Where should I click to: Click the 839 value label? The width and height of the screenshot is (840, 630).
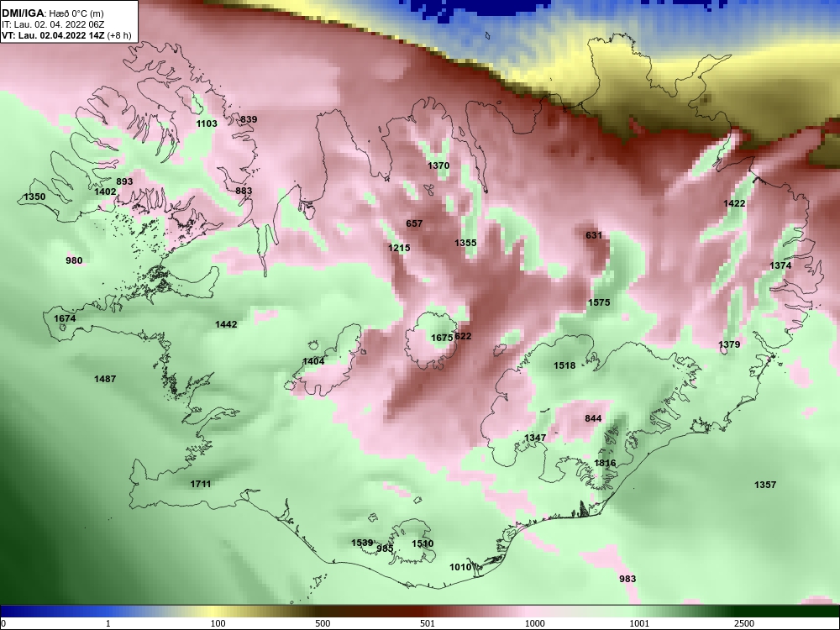click(x=249, y=119)
